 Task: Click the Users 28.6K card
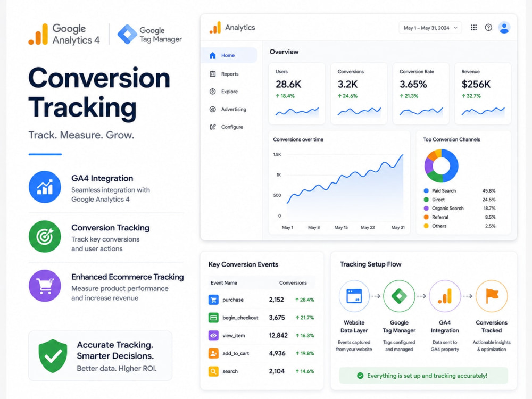pos(297,93)
